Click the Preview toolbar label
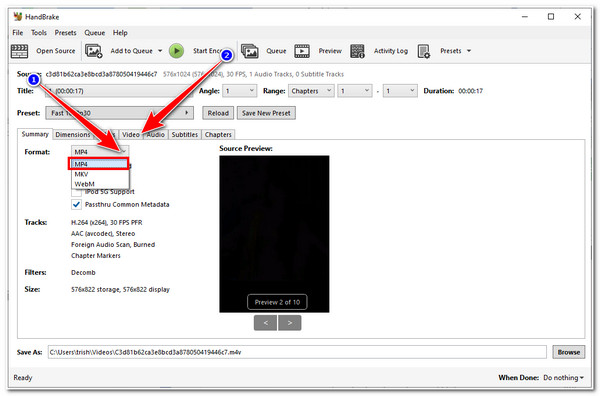600x396 pixels. [330, 51]
